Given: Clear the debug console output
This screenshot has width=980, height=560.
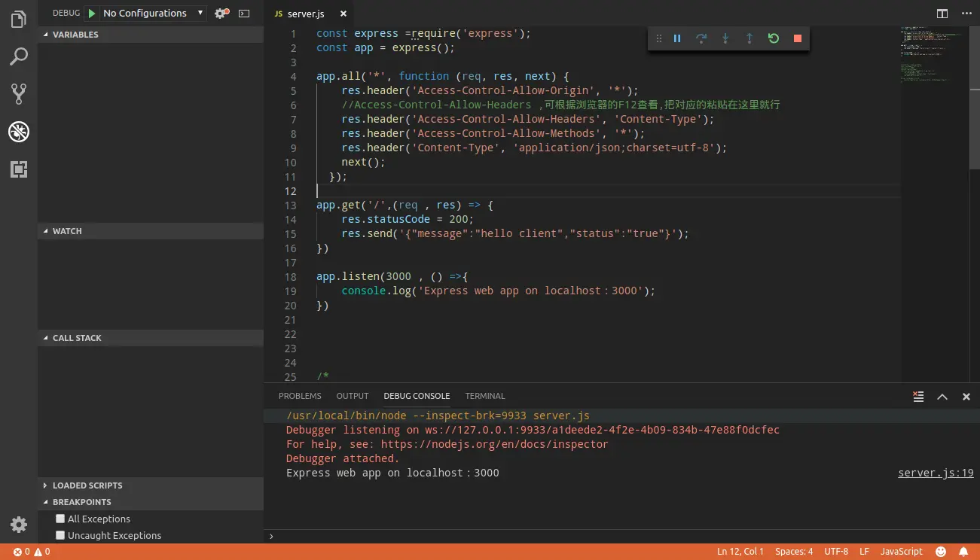Looking at the screenshot, I should (x=918, y=397).
